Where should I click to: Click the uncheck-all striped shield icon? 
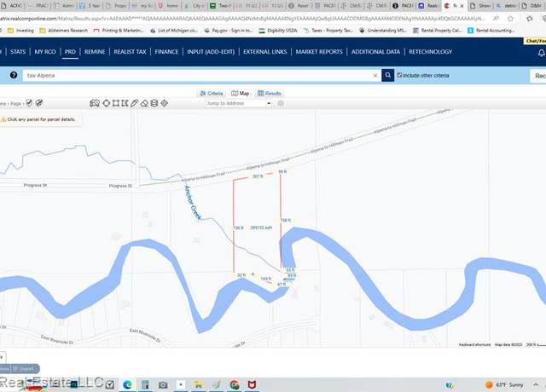(x=39, y=103)
